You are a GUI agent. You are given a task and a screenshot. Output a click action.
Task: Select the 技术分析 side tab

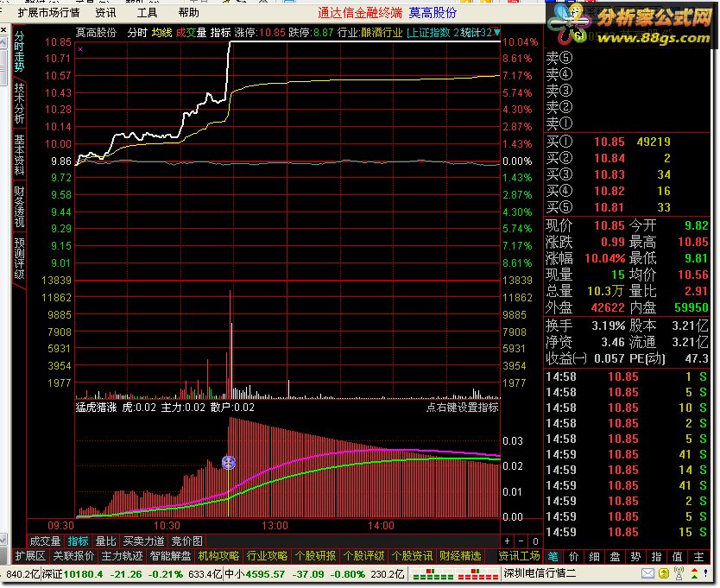19,104
